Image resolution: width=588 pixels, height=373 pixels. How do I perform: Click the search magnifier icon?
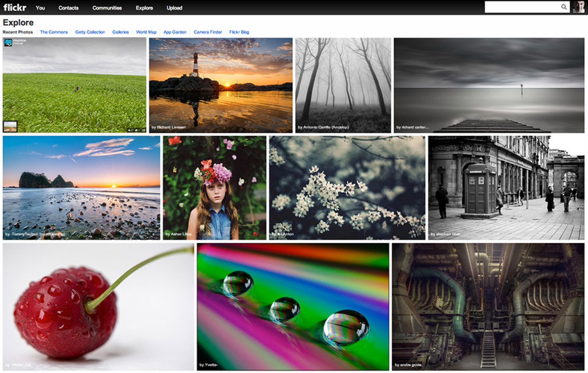point(564,6)
